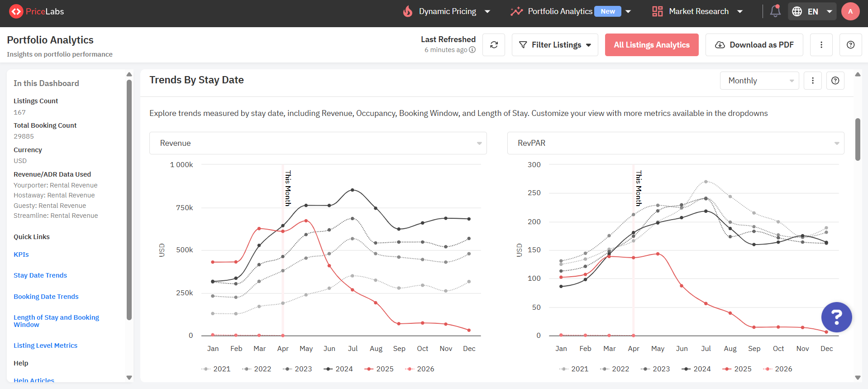Follow the Booking Date Trends quick link

pos(46,297)
